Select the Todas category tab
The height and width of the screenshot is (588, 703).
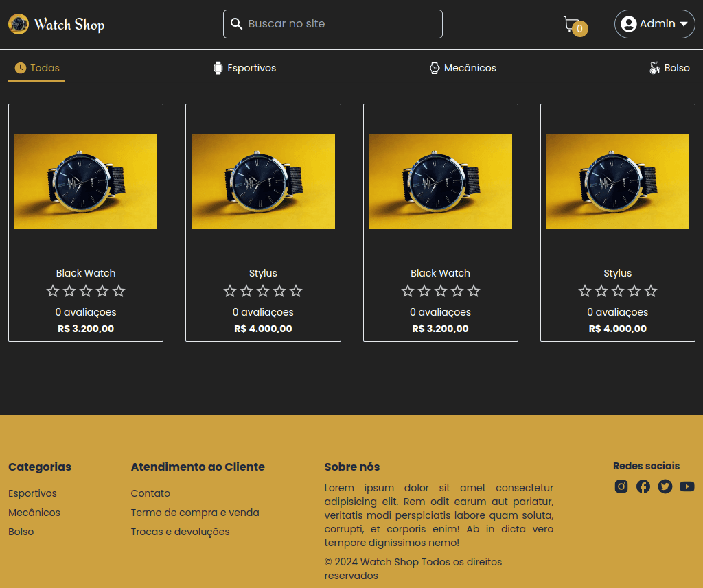(37, 68)
